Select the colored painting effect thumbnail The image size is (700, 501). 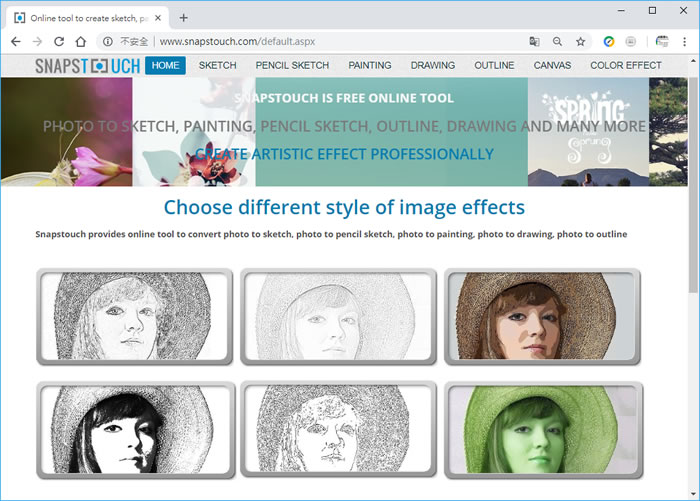tap(542, 316)
